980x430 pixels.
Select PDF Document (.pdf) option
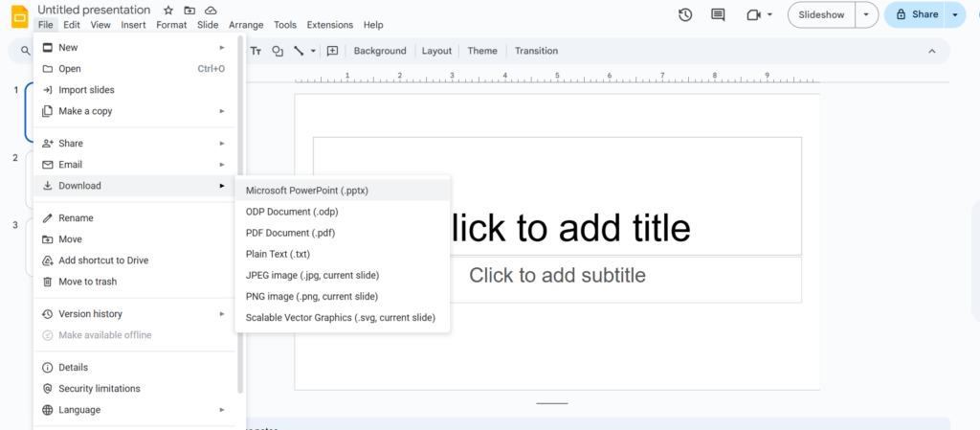(x=290, y=233)
